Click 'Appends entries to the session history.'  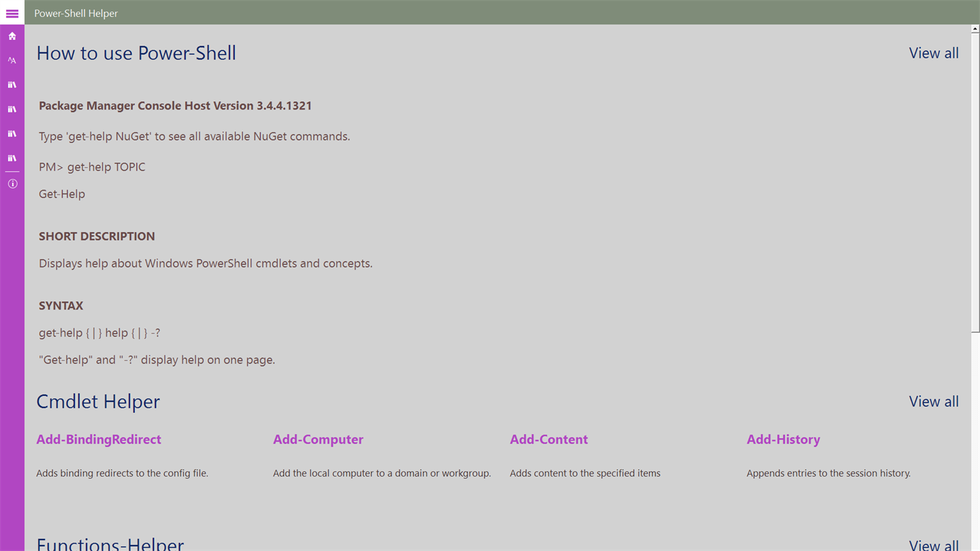[x=828, y=473]
